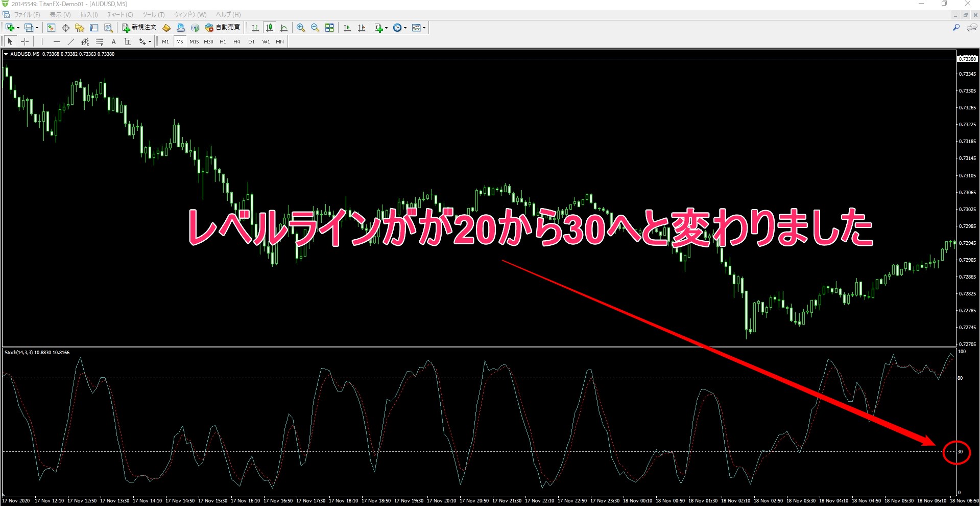Open the チャート (C) menu
The height and width of the screenshot is (506, 980).
click(120, 14)
